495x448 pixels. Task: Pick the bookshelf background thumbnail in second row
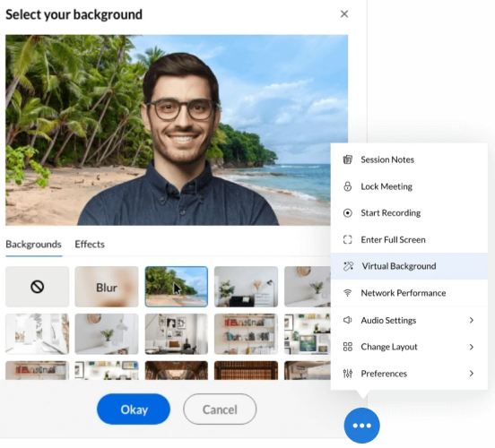tap(247, 334)
